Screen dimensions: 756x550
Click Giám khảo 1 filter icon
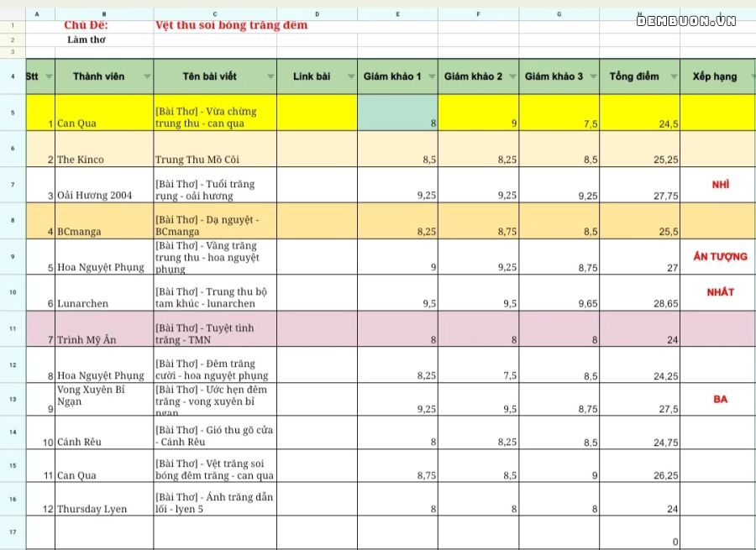coord(432,76)
